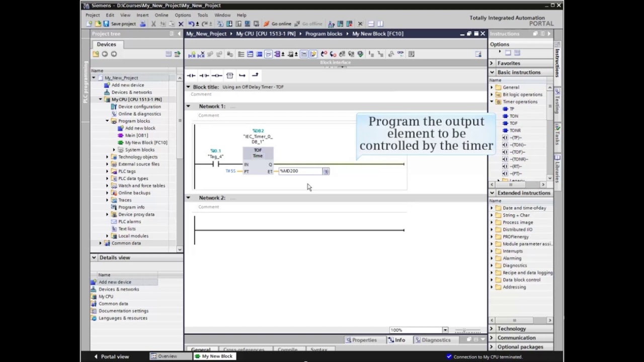Click the Print icon next to Save project
This screenshot has height=362, width=644.
(143, 24)
